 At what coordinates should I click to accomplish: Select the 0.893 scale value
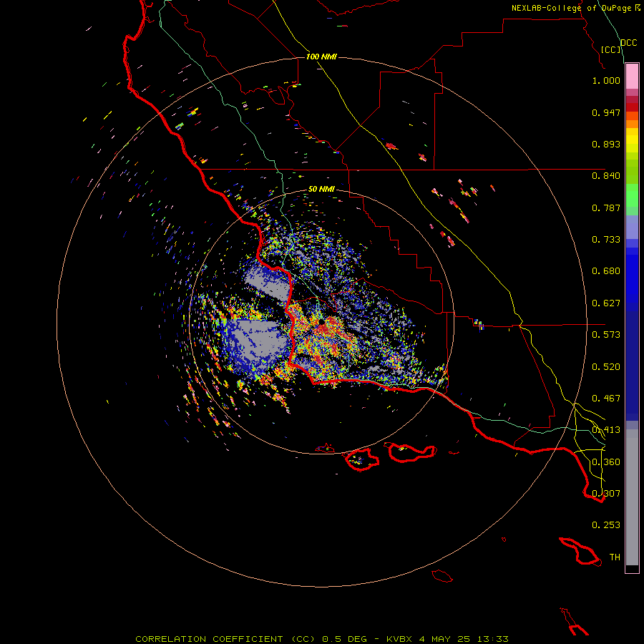point(606,144)
